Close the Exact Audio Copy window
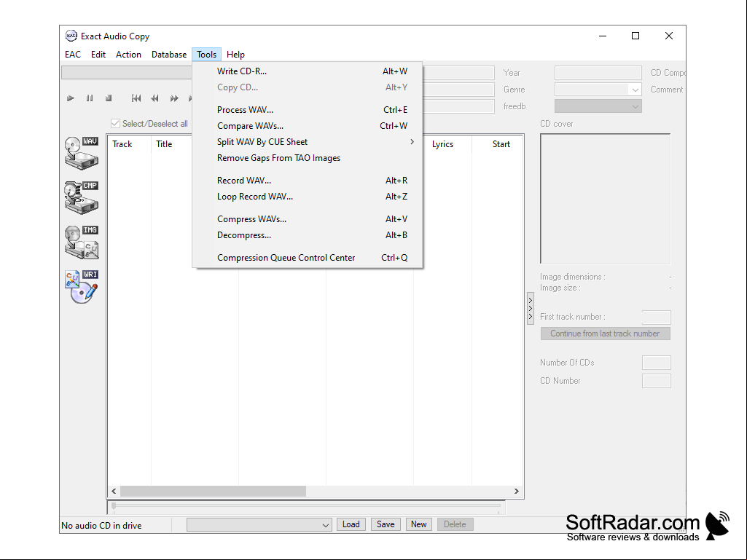 pos(669,36)
